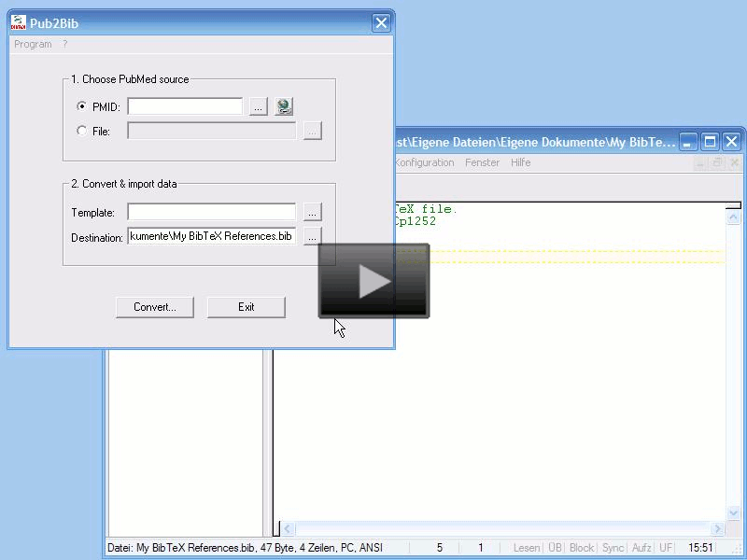This screenshot has width=747, height=560.
Task: Select the File radio button
Action: [x=82, y=132]
